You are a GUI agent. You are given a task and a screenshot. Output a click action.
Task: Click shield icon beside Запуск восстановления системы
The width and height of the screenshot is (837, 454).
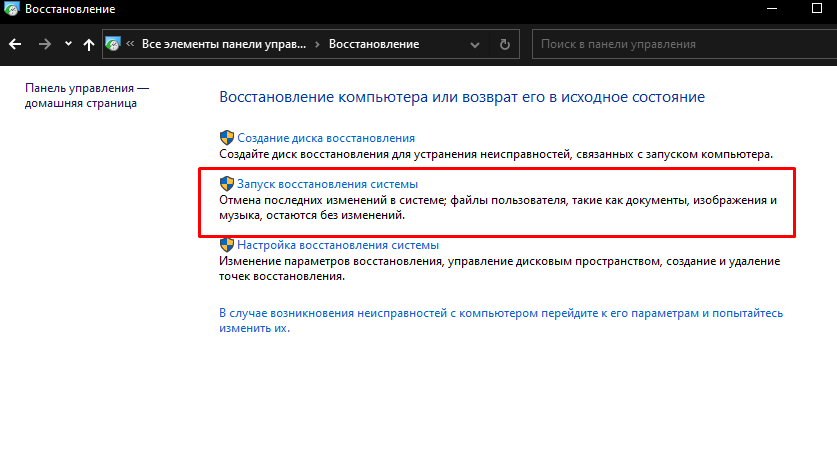pyautogui.click(x=226, y=185)
